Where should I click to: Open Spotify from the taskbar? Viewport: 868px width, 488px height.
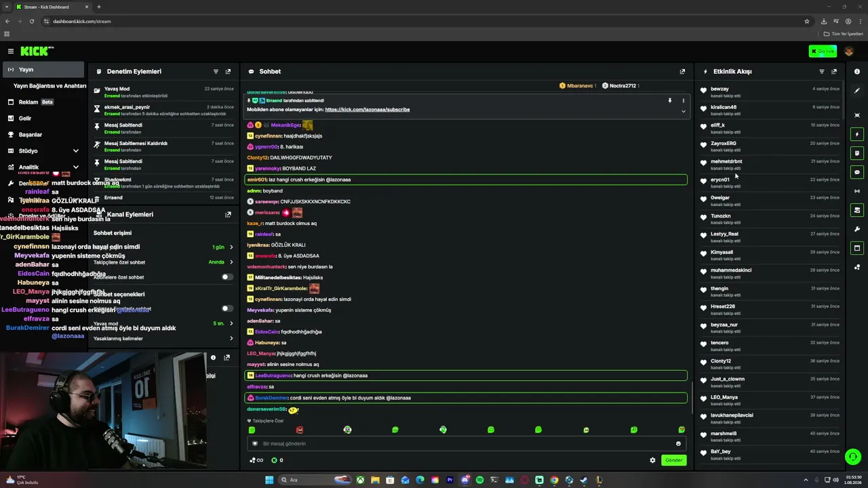(479, 480)
